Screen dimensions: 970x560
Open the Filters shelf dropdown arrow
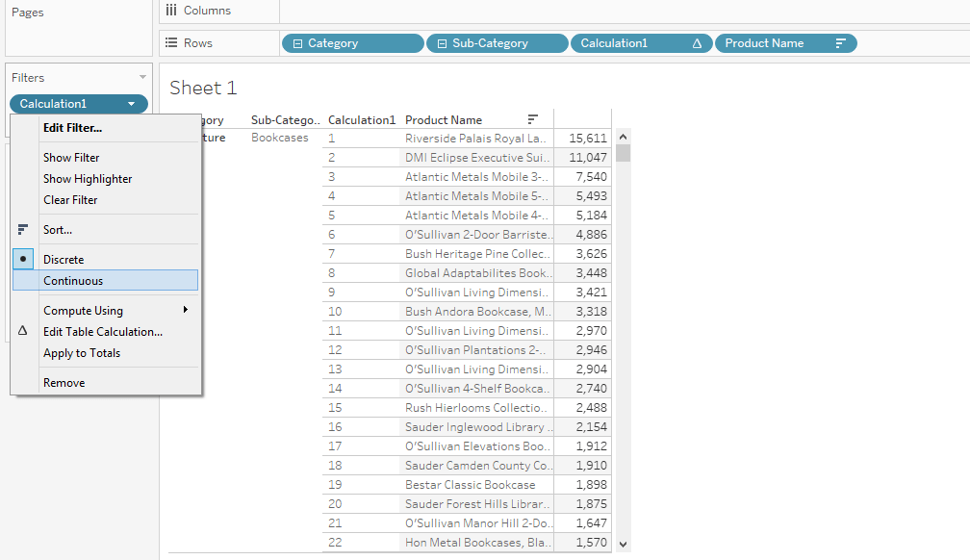click(142, 77)
